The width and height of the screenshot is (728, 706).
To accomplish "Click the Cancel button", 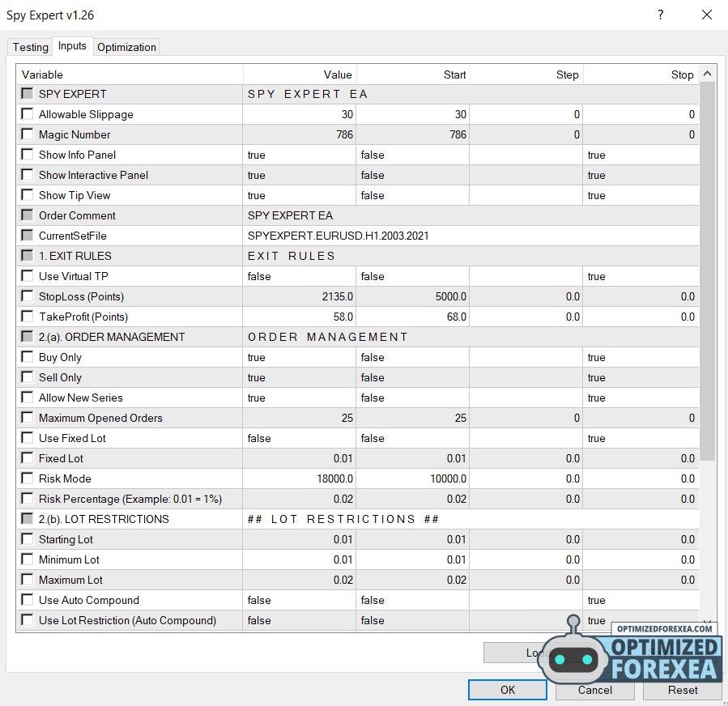I will coord(594,690).
